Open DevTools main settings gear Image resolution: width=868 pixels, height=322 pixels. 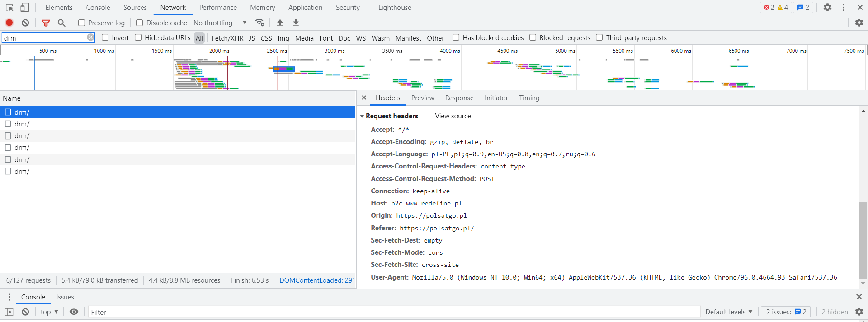click(827, 7)
